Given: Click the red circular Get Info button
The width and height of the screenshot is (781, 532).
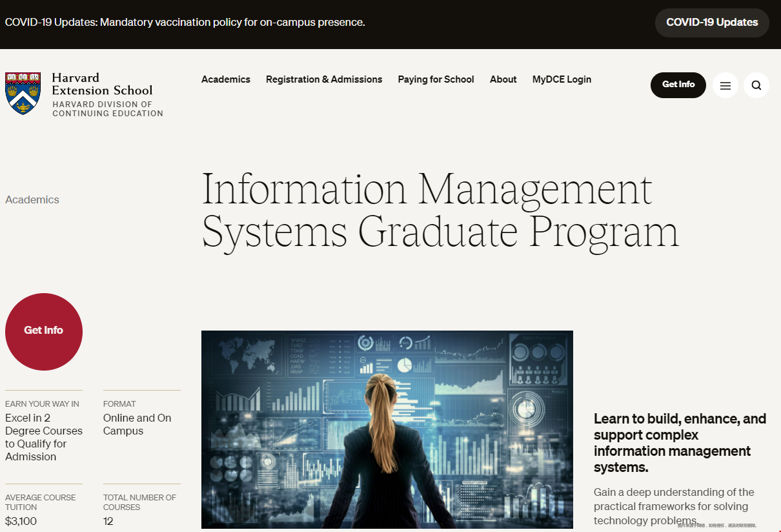Looking at the screenshot, I should coord(44,331).
